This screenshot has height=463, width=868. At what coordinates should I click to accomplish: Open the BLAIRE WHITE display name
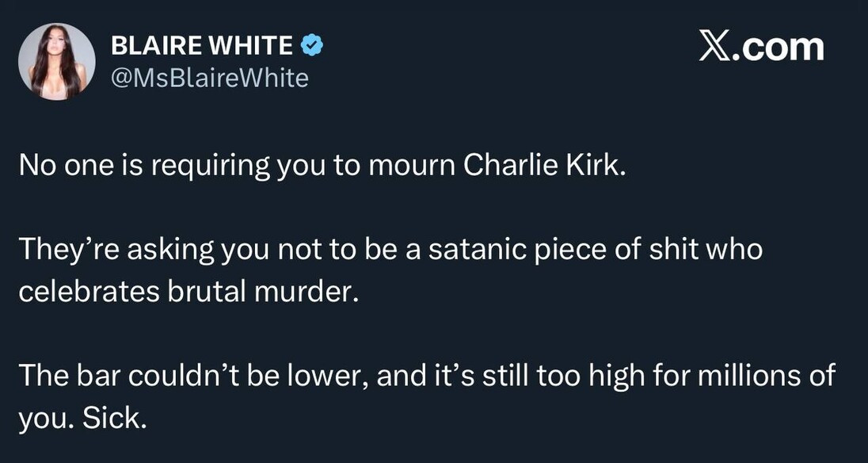coord(202,47)
